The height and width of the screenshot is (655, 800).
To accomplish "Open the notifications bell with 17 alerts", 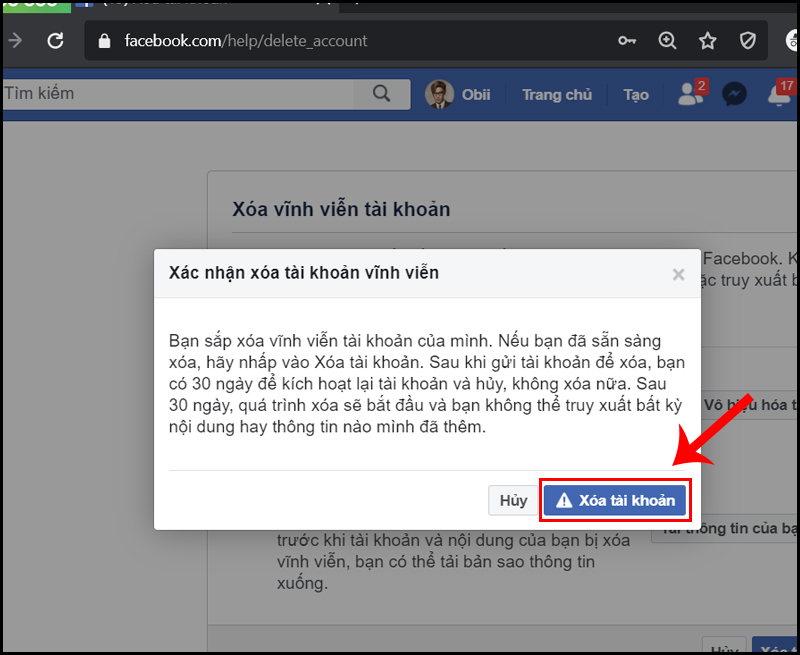I will pos(779,95).
